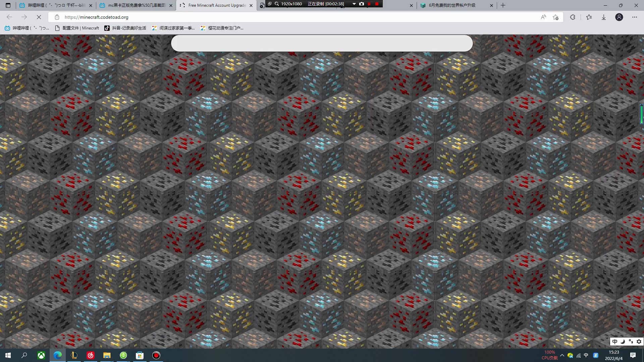This screenshot has width=644, height=362.
Task: Open the Favorites list
Action: pos(589,17)
